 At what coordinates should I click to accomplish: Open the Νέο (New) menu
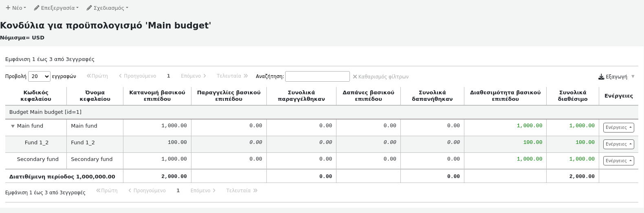tap(16, 8)
